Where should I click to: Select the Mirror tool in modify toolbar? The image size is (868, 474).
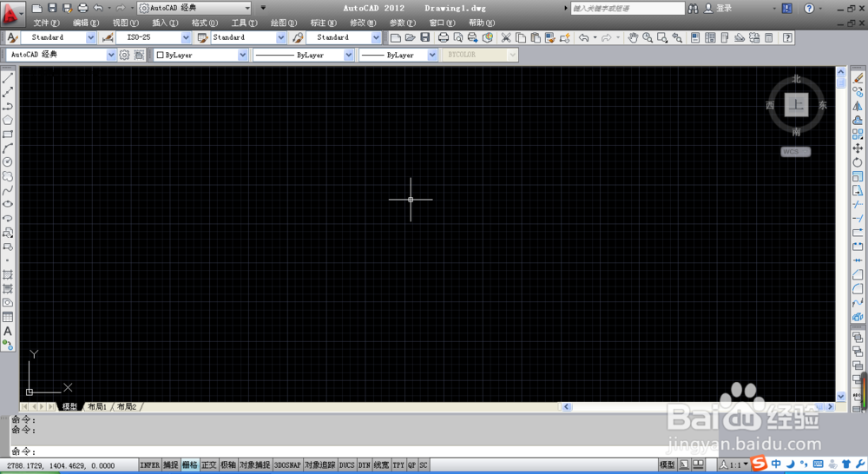pos(858,106)
